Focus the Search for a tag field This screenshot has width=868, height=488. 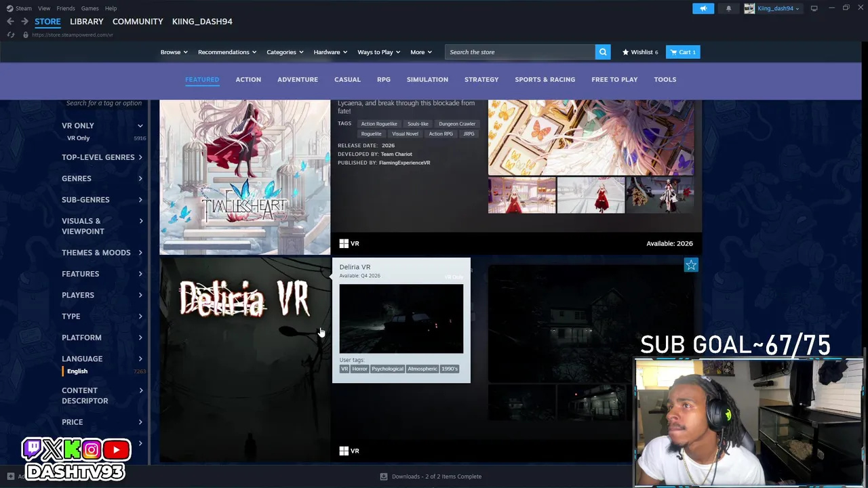tap(104, 103)
